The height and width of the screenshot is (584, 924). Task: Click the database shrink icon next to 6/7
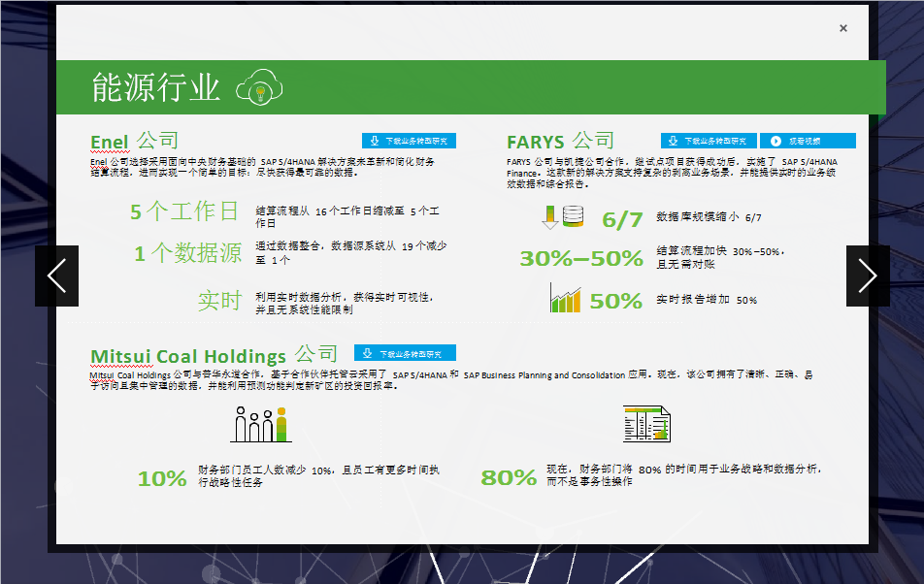(x=563, y=217)
